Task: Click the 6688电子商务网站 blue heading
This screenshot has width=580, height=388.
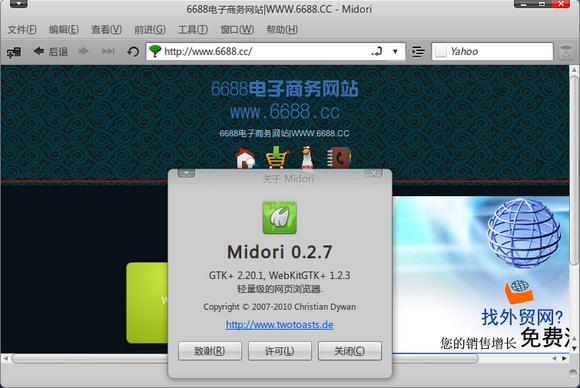Action: coord(284,89)
